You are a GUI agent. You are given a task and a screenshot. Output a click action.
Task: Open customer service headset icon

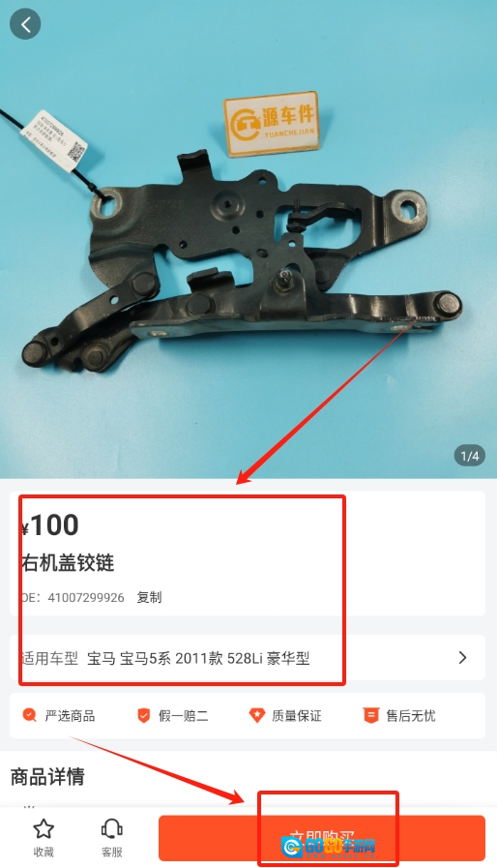pos(111,828)
